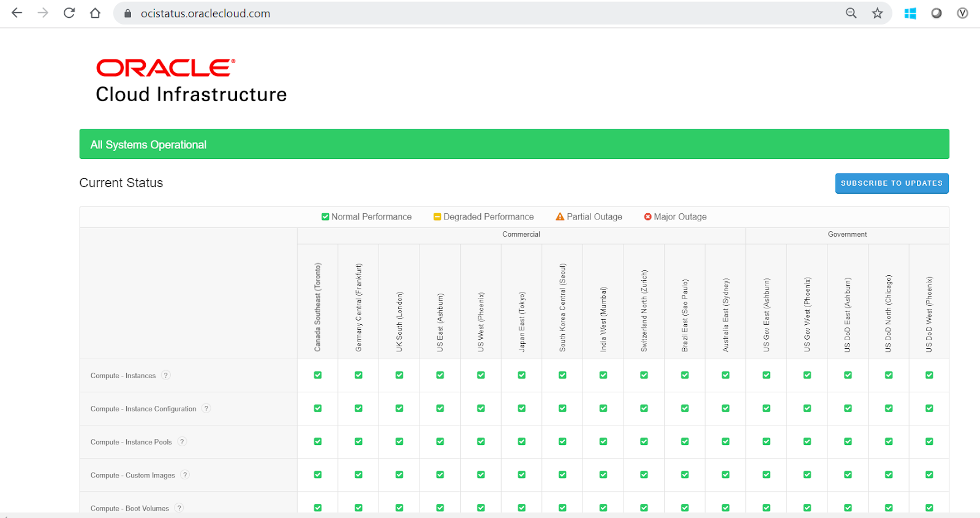Click the Oracle Cloud Infrastructure logo

(191, 81)
